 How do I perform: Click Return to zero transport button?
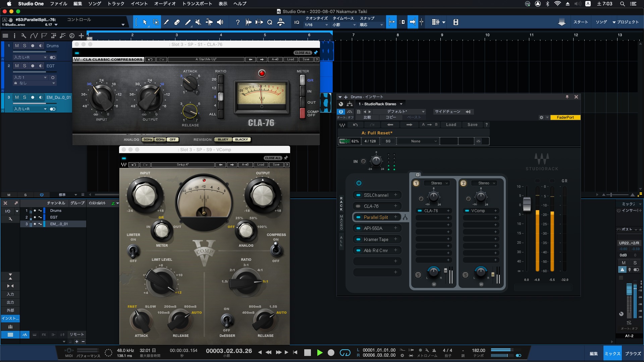[x=295, y=352]
